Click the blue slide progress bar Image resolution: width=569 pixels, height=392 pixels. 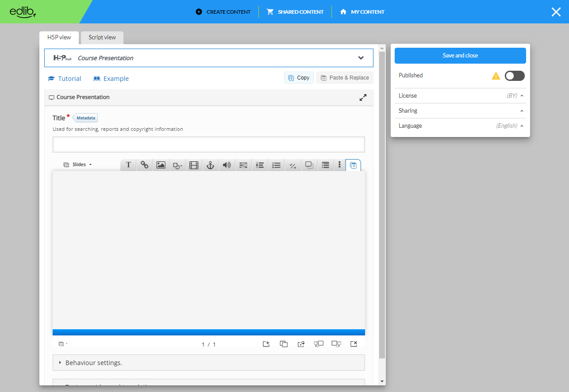(x=209, y=332)
